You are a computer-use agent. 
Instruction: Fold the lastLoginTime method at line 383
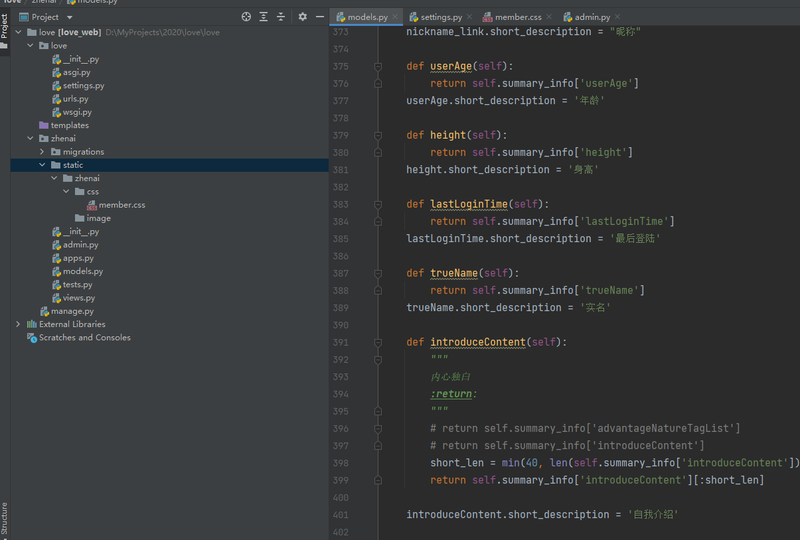point(378,204)
